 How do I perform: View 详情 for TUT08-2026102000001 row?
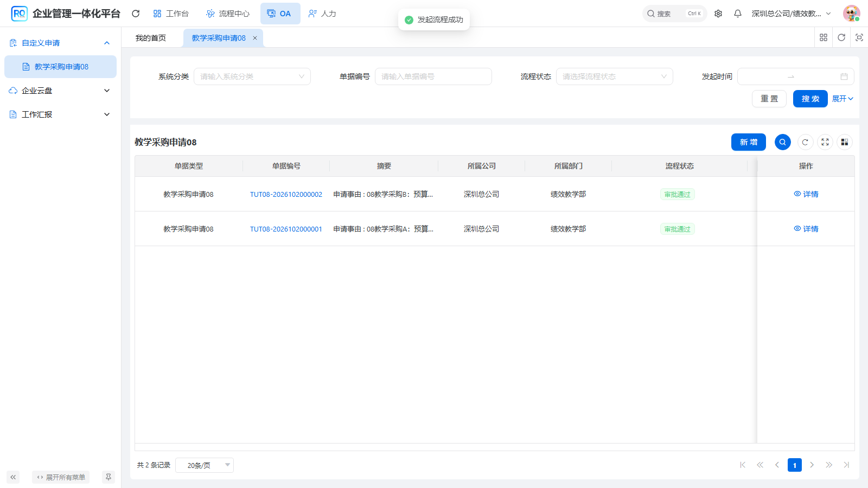806,229
